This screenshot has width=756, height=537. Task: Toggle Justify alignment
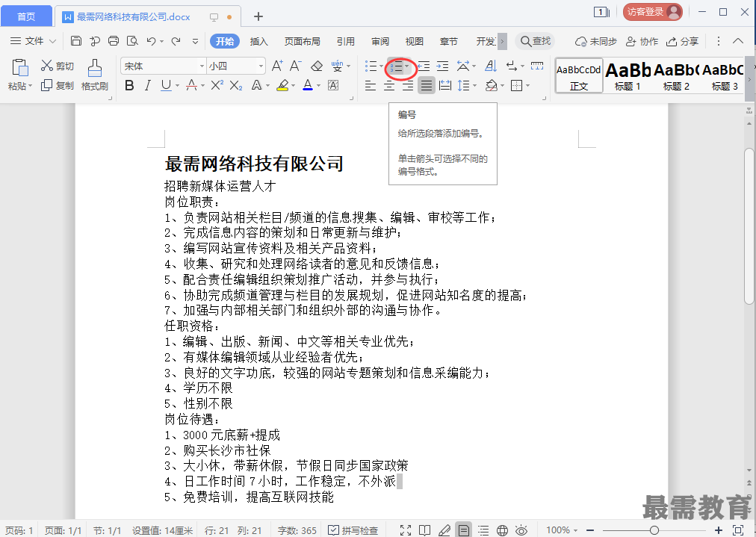pos(427,86)
